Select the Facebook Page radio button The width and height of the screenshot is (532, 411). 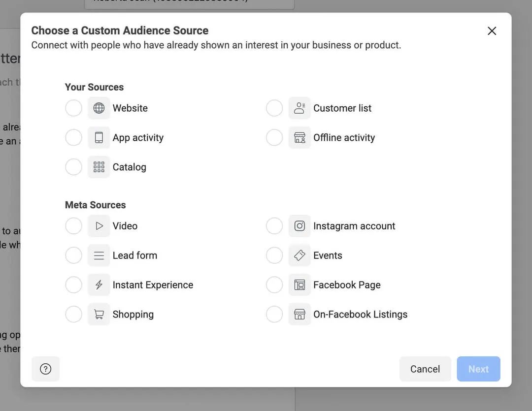pos(274,285)
